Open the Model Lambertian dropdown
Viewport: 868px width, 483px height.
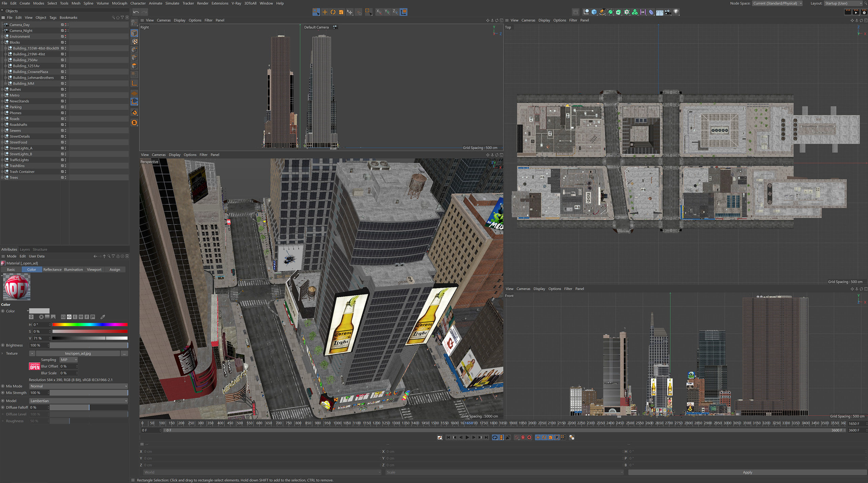[x=78, y=401]
